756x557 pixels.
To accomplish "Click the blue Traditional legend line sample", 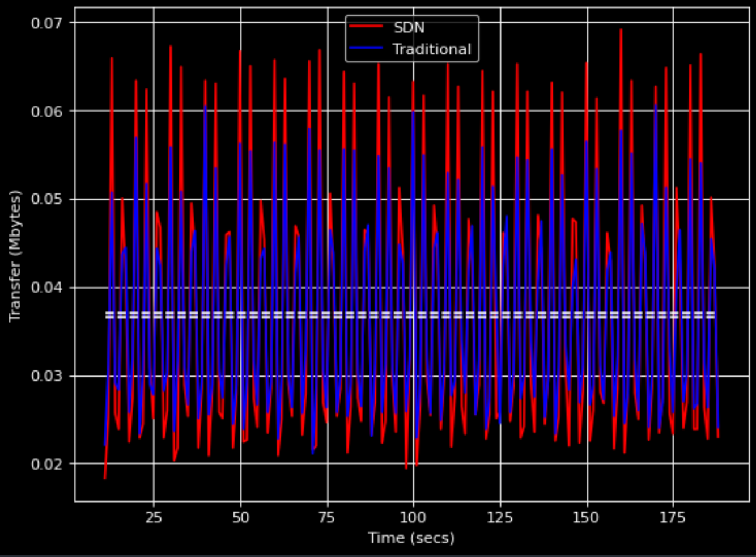I will [366, 49].
